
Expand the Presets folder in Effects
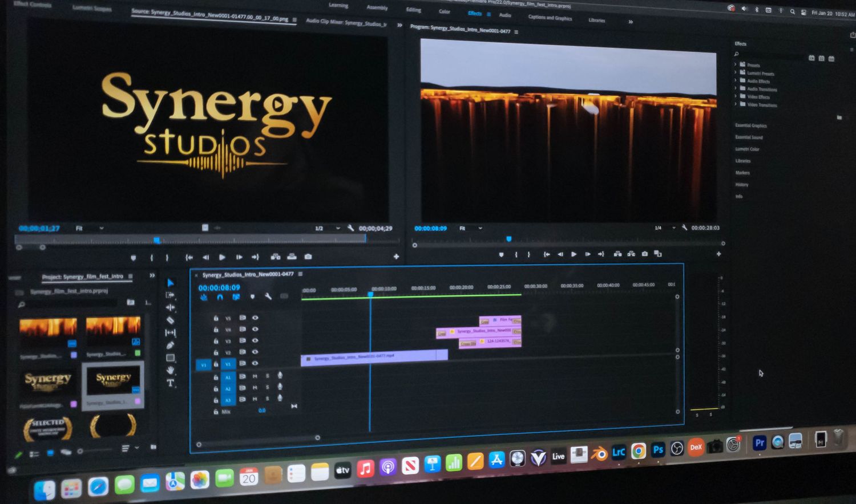point(736,64)
